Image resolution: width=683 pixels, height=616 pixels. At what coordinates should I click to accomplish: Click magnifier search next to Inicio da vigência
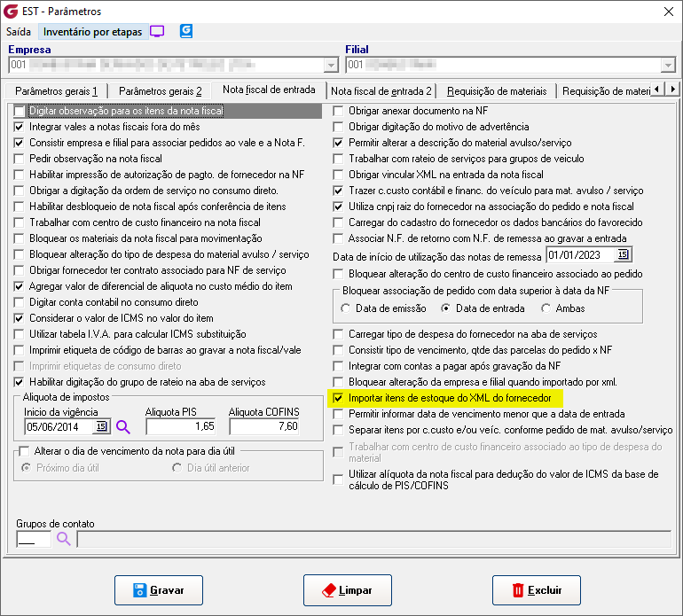pyautogui.click(x=123, y=427)
